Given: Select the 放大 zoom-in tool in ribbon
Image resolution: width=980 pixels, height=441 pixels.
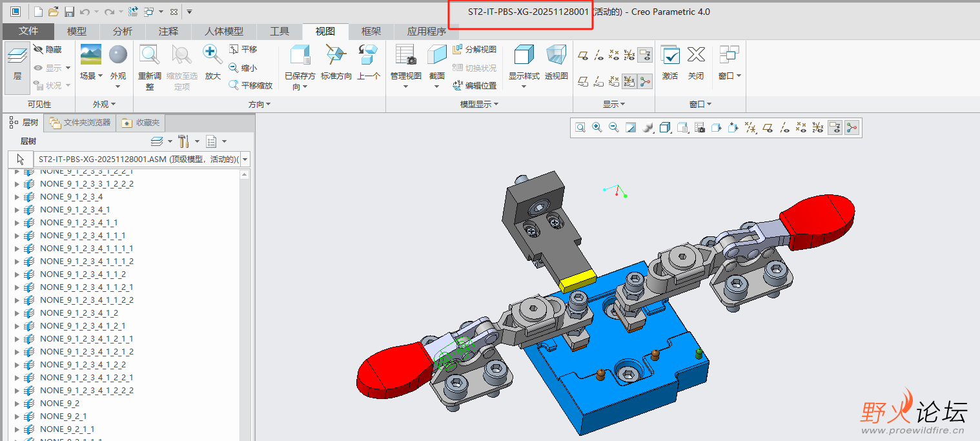Looking at the screenshot, I should click(212, 55).
